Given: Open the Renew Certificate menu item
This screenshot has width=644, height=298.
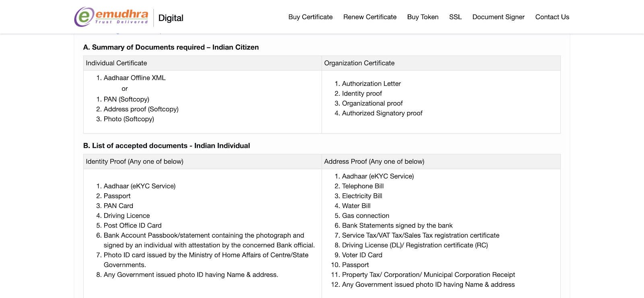Looking at the screenshot, I should pos(370,17).
